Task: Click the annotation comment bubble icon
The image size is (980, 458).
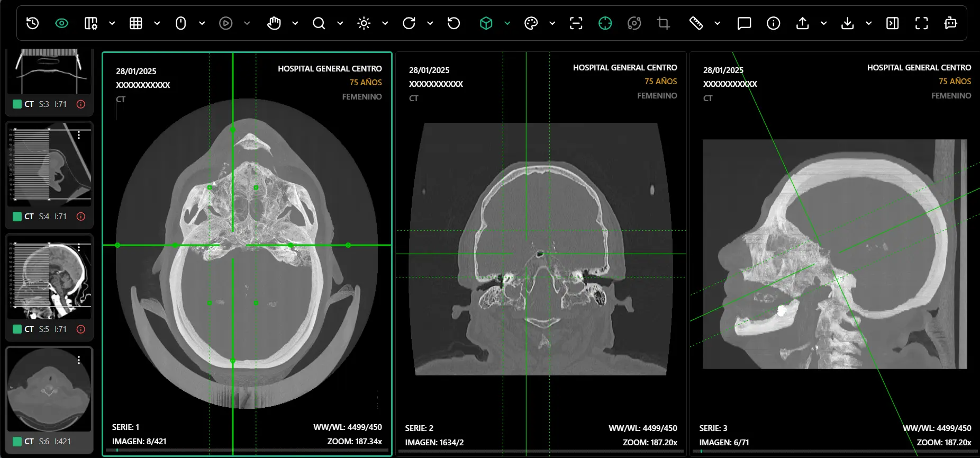Action: pyautogui.click(x=744, y=23)
